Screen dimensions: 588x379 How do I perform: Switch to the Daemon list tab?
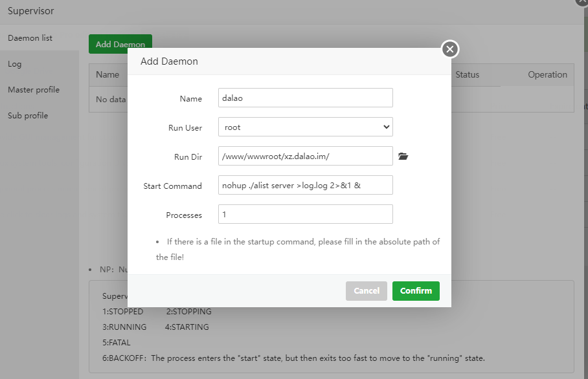pos(30,38)
